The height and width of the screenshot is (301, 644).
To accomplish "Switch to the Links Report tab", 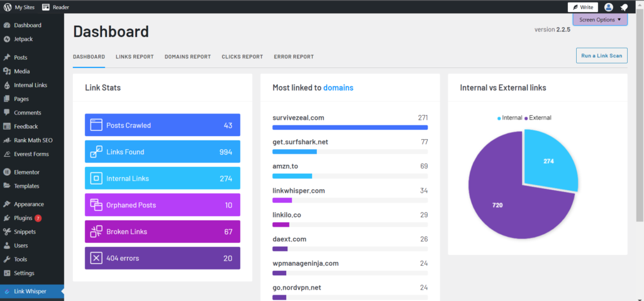I will [x=135, y=57].
